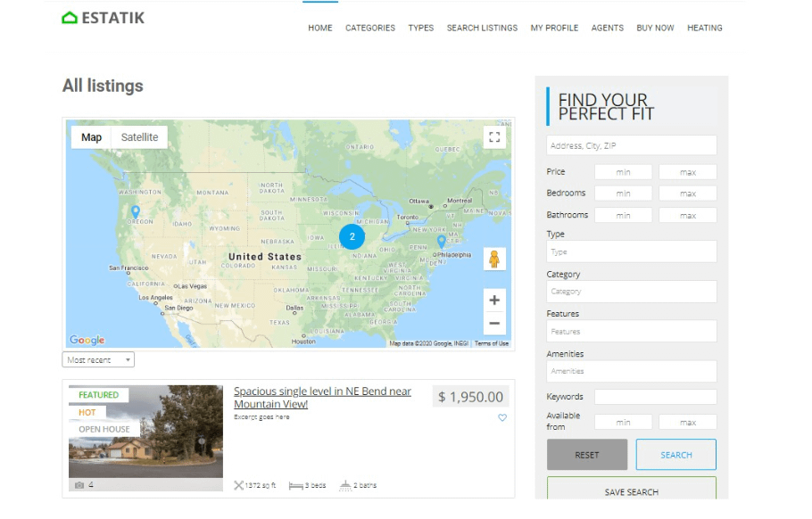Click the All listings heading

(x=103, y=86)
